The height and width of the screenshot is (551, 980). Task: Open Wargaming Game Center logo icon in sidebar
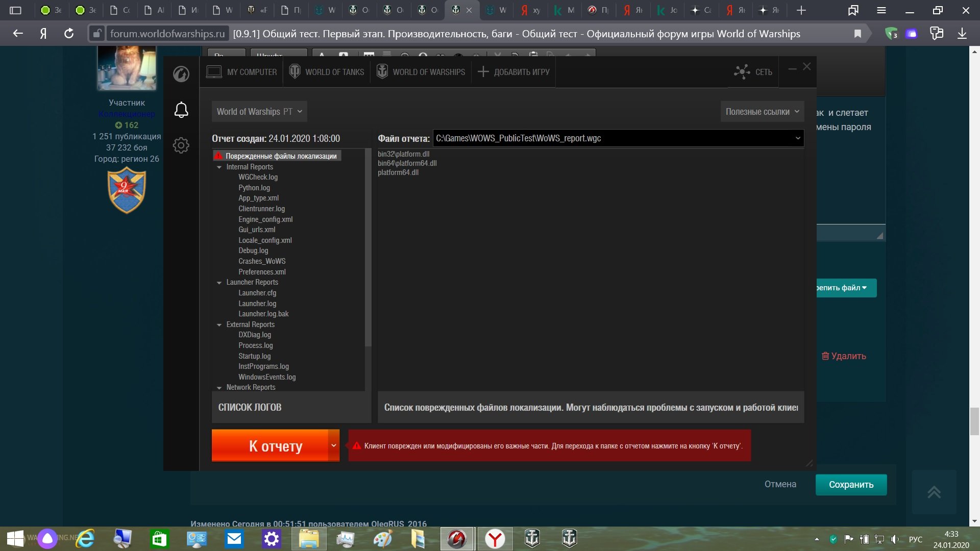click(x=181, y=74)
